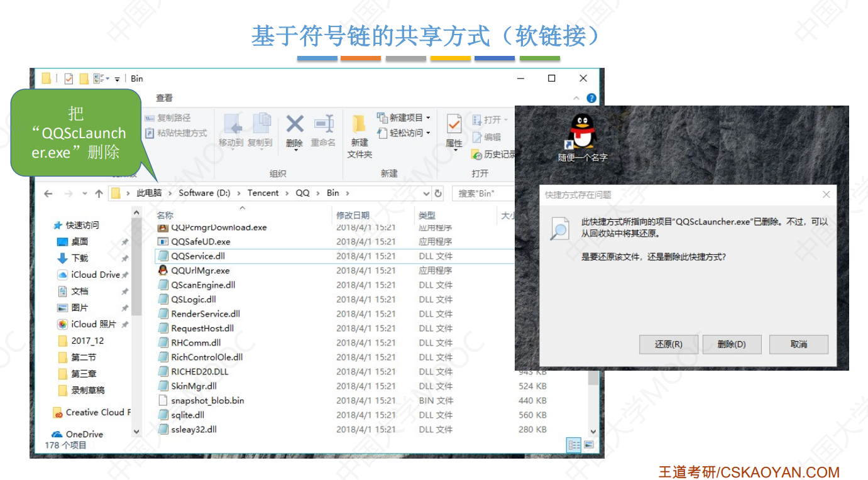868x480 pixels.
Task: Click the Forward navigation arrow
Action: (x=68, y=194)
